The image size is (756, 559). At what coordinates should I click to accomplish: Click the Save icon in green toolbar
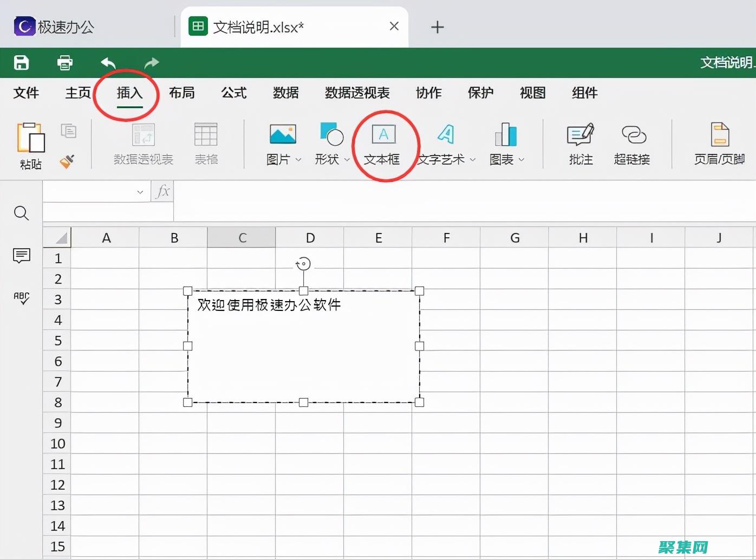21,63
